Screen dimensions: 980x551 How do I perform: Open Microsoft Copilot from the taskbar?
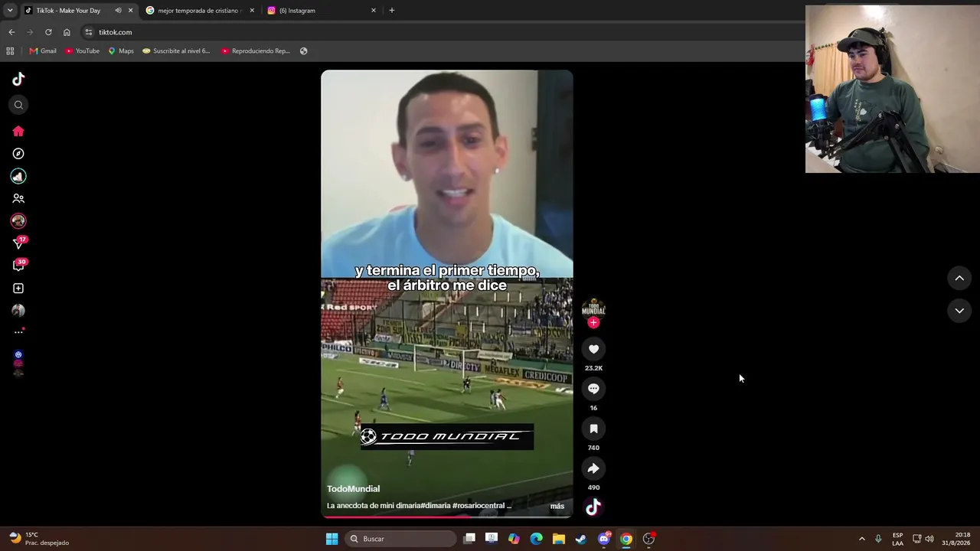514,539
